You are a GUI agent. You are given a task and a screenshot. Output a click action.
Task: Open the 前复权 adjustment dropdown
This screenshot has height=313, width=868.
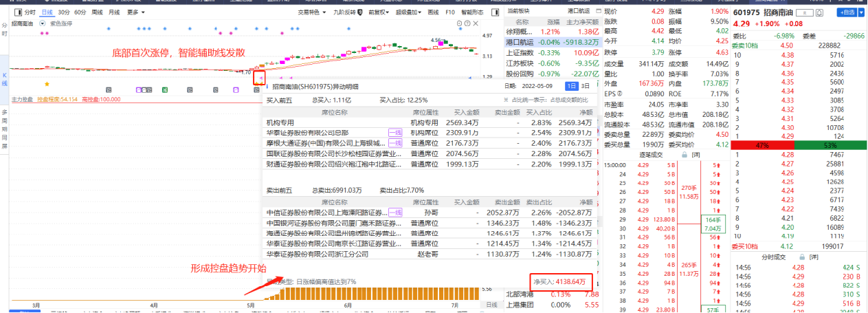pyautogui.click(x=379, y=12)
